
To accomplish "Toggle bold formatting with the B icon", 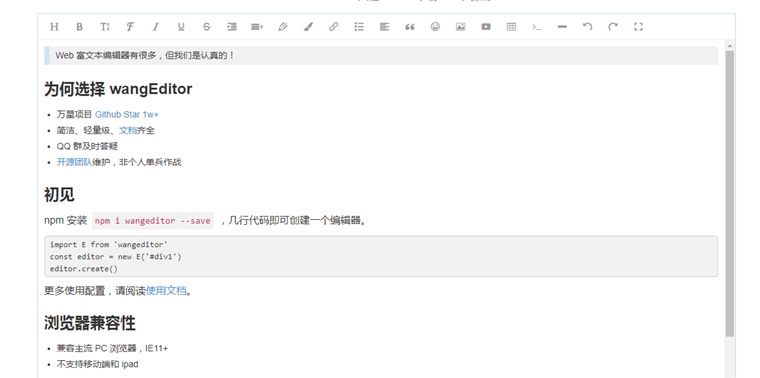I will pyautogui.click(x=79, y=27).
